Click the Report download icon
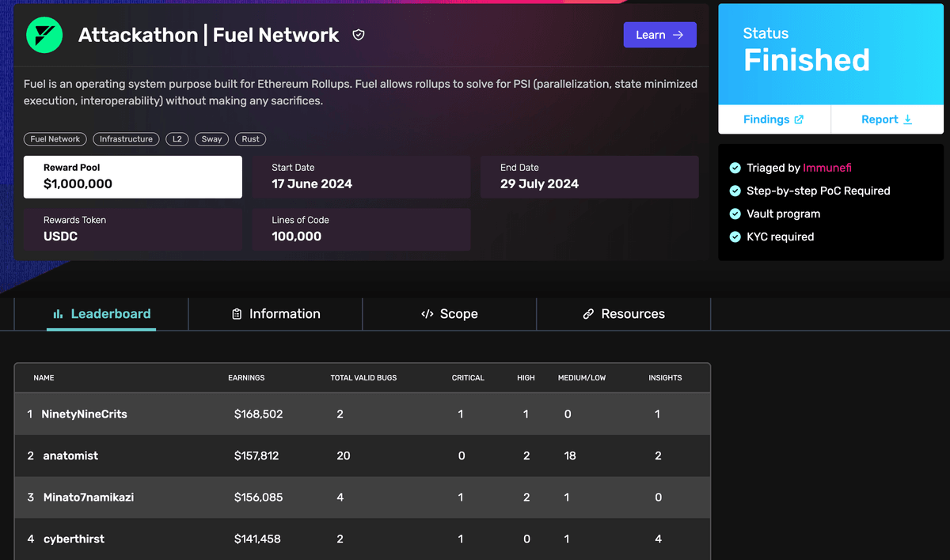950x560 pixels. pos(908,119)
